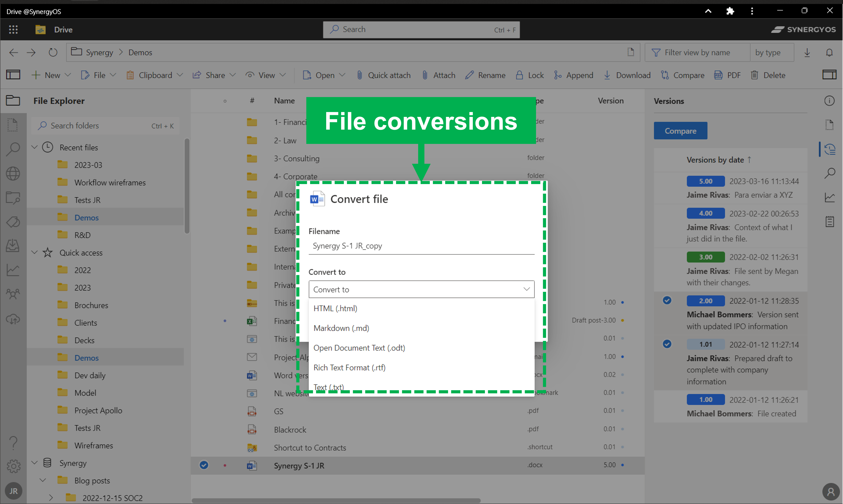Toggle checkbox for version 1.01
843x504 pixels.
[667, 344]
